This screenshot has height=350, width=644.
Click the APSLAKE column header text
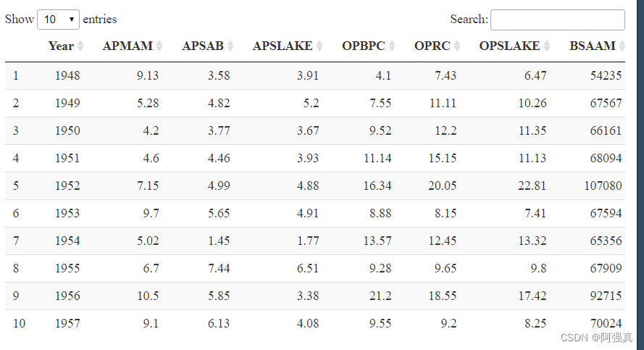click(283, 46)
